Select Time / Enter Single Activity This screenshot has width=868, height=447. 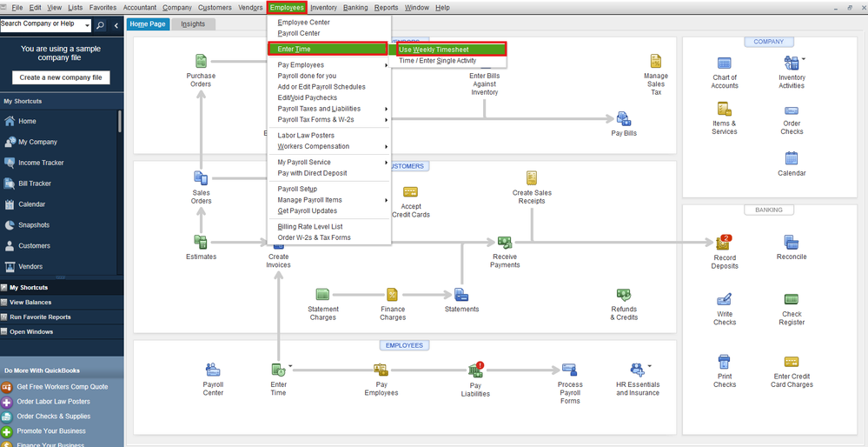[437, 61]
